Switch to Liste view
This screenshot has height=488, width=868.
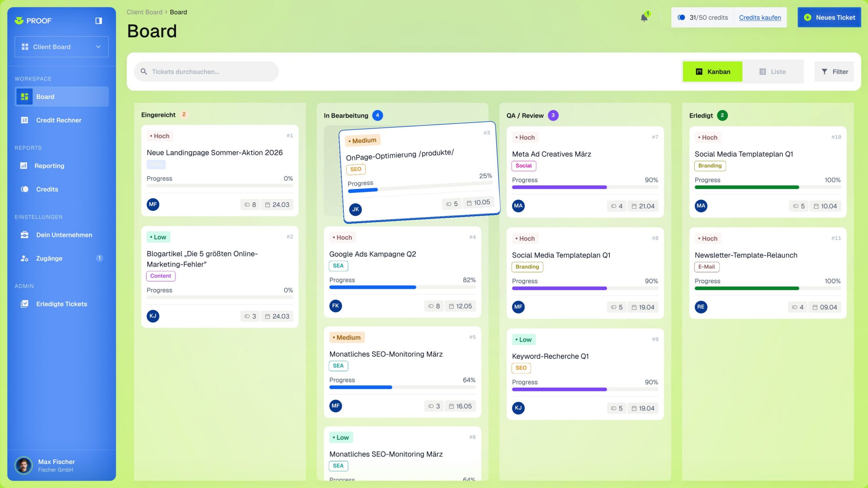click(x=772, y=72)
